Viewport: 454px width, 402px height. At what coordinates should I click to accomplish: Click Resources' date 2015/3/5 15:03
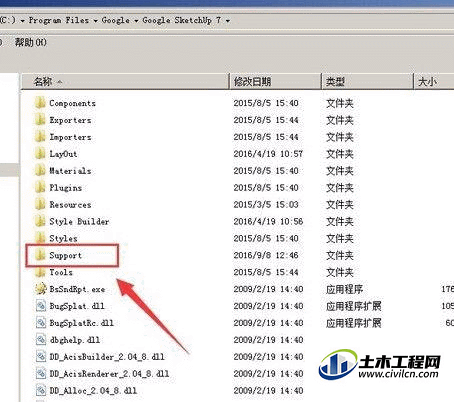(266, 205)
